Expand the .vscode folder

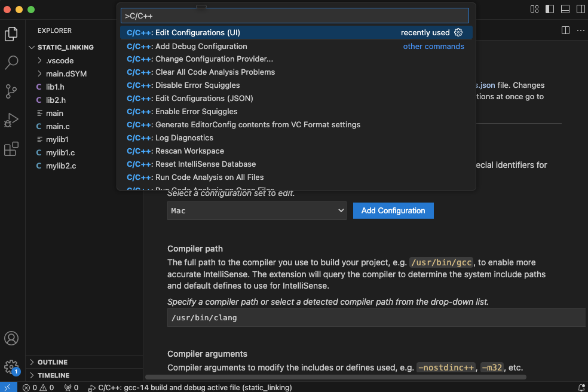click(39, 60)
